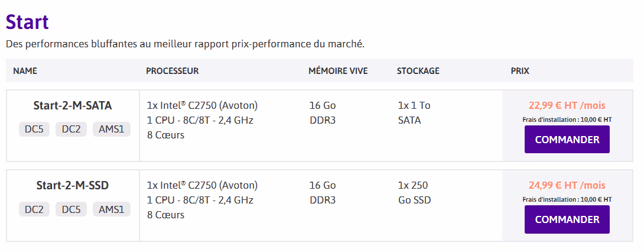Click COMMANDER for the Start-2-M-SATA server
644x252 pixels.
tap(567, 140)
